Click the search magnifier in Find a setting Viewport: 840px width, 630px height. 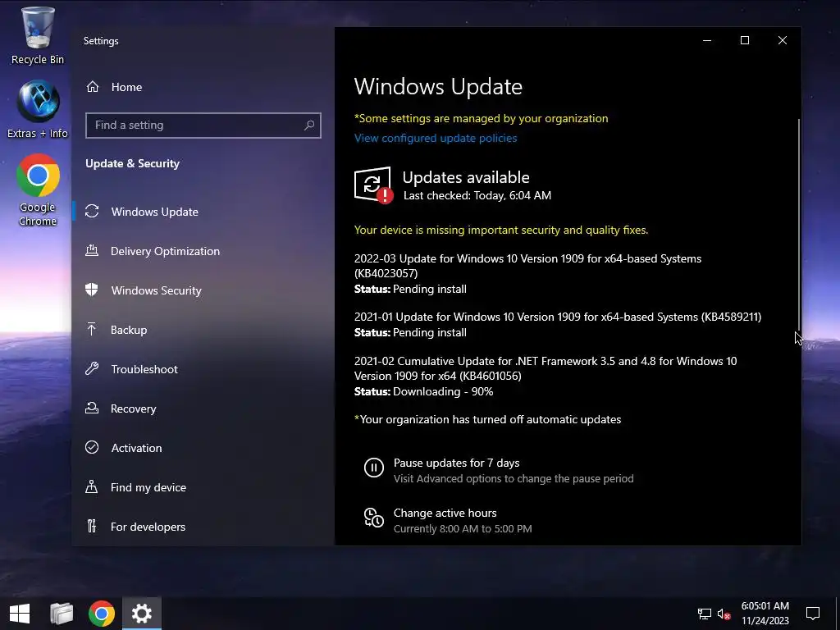click(x=309, y=126)
